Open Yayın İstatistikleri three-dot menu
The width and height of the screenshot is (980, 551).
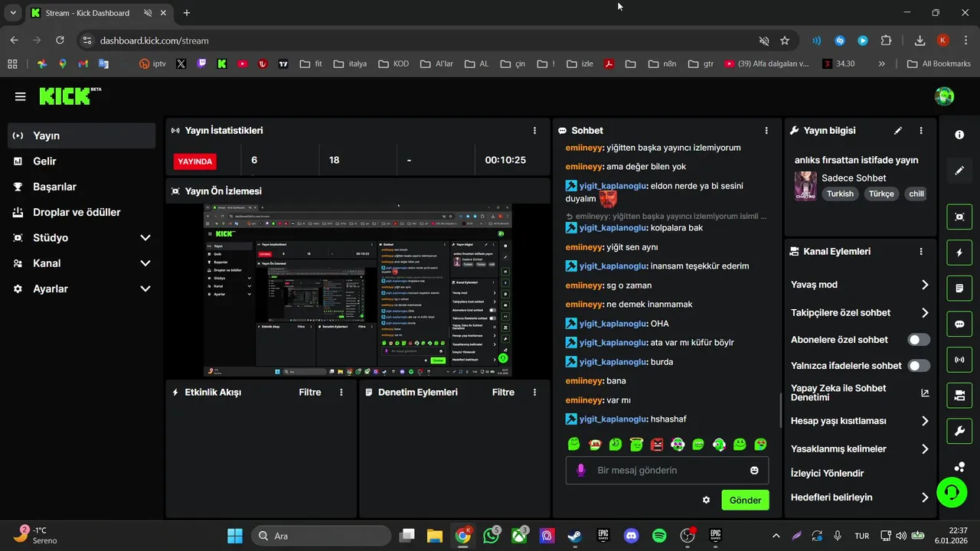(534, 131)
